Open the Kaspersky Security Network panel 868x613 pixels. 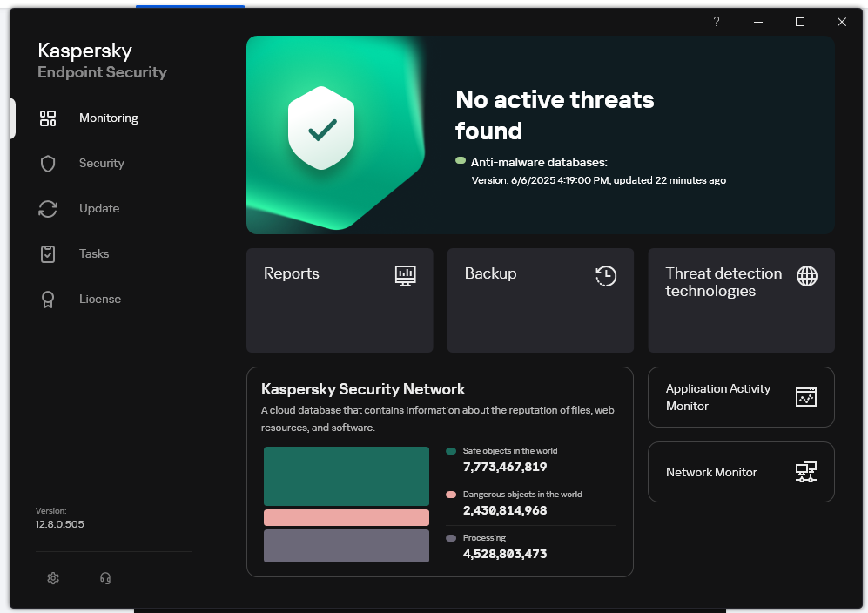pyautogui.click(x=440, y=472)
